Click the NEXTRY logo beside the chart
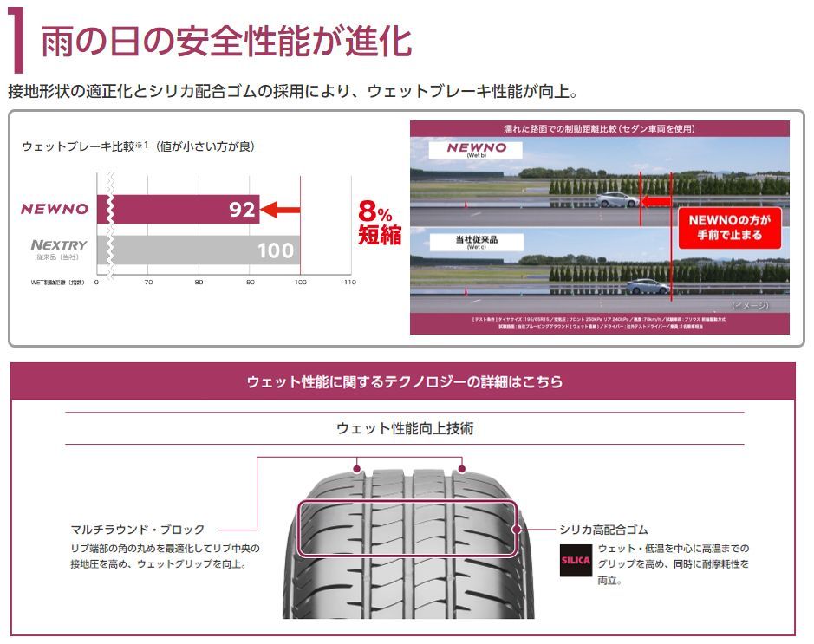 [59, 245]
